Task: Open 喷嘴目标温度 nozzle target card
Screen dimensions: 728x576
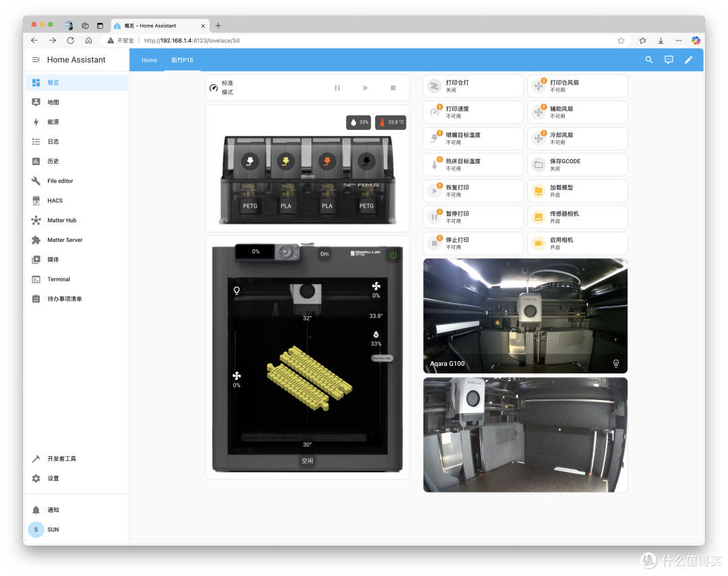Action: pyautogui.click(x=473, y=138)
